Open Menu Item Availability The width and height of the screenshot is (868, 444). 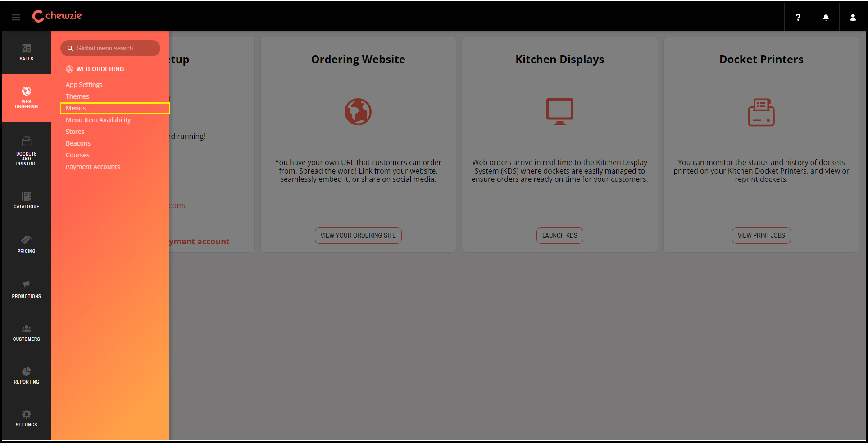click(98, 120)
